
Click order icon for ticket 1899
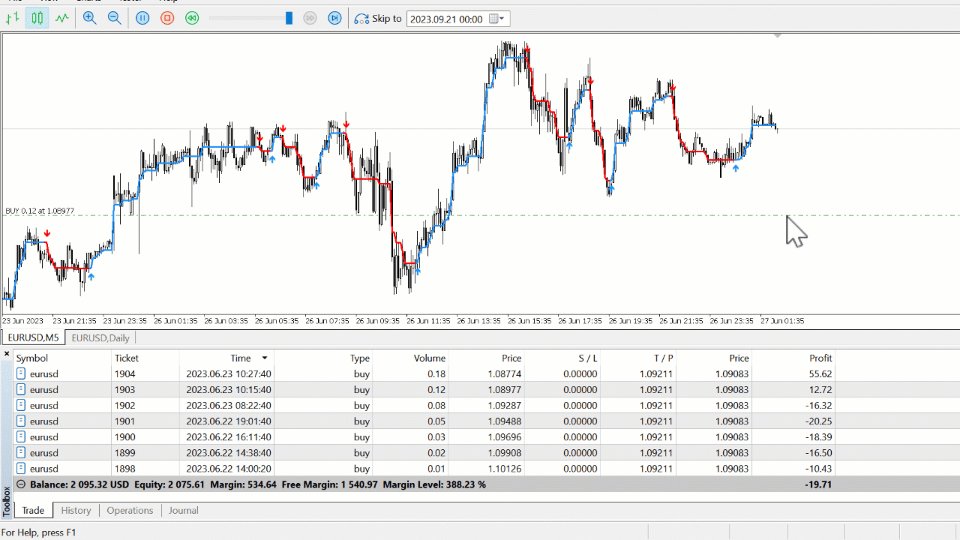tap(21, 453)
